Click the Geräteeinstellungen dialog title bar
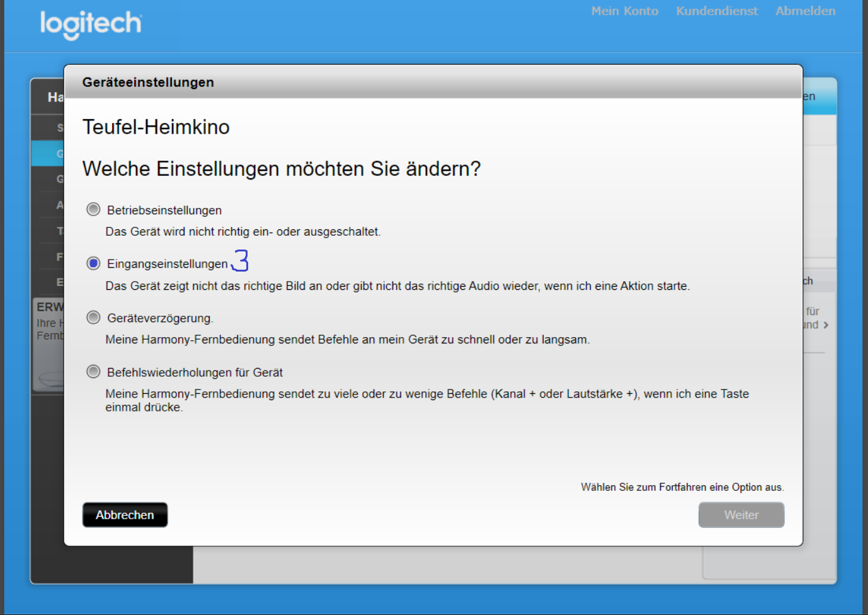The width and height of the screenshot is (868, 615). [432, 82]
